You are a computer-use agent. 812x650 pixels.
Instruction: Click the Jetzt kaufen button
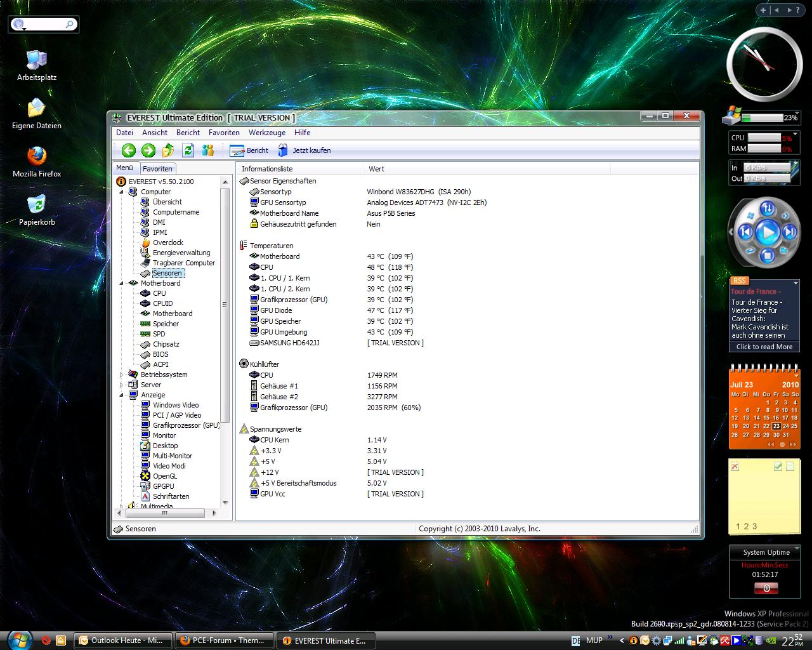click(304, 150)
